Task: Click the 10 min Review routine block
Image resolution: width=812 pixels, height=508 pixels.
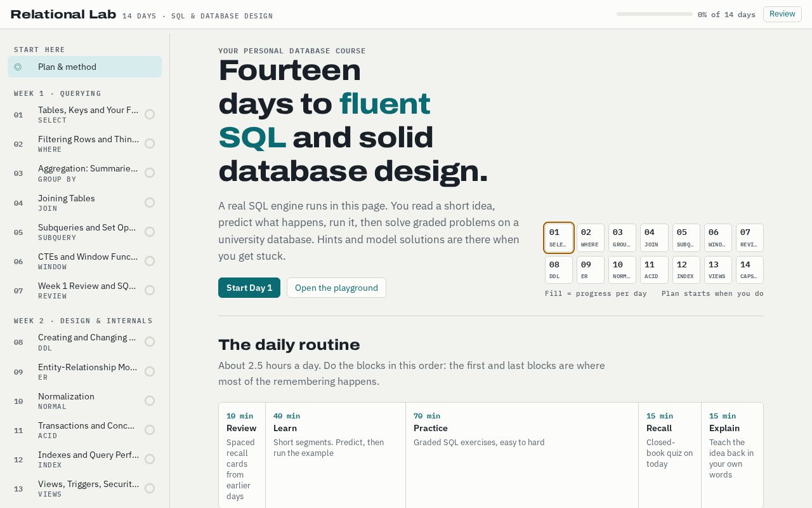Action: tap(242, 455)
